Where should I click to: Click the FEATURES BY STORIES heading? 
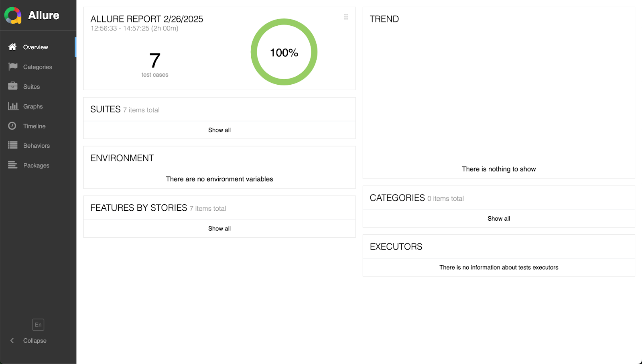pos(138,207)
